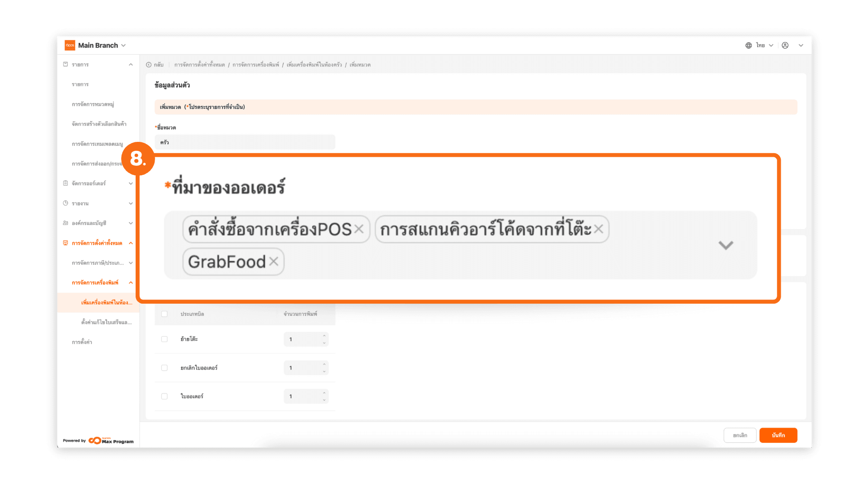Open การจัดการหมวดหมู่ menu item
Viewport: 868px width, 488px height.
(x=93, y=104)
